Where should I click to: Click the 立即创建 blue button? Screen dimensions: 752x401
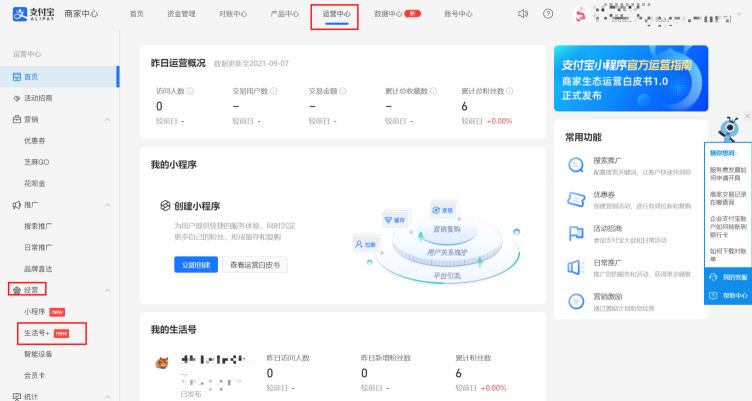coord(196,265)
